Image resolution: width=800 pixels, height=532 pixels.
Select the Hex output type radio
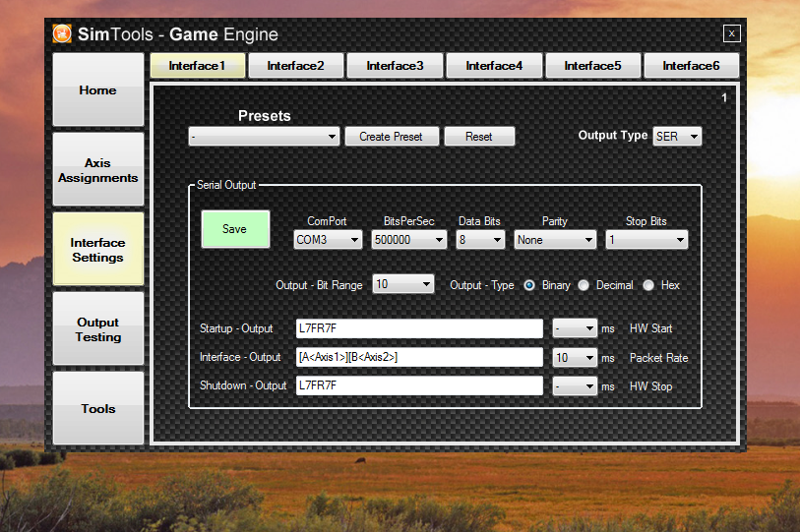[x=648, y=285]
